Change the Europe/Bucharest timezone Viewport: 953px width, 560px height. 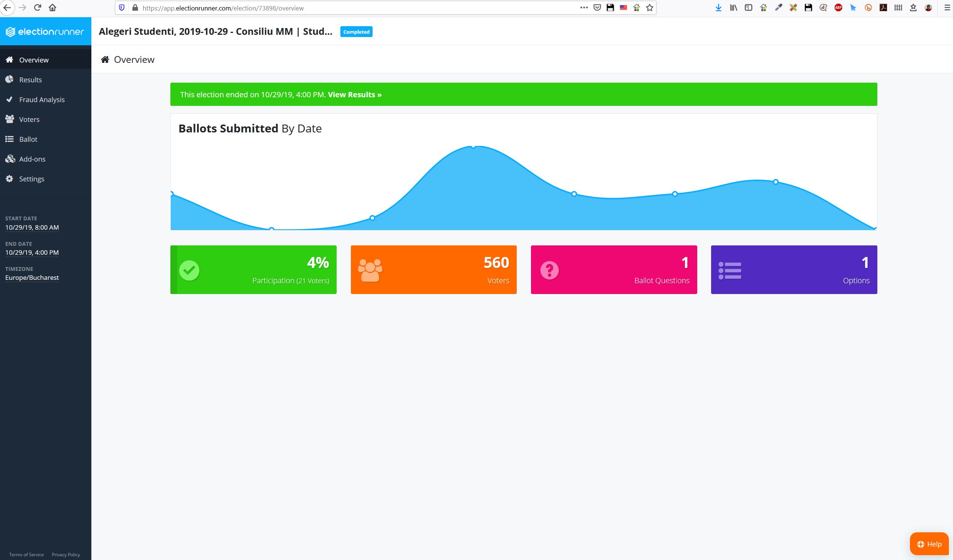[x=32, y=277]
